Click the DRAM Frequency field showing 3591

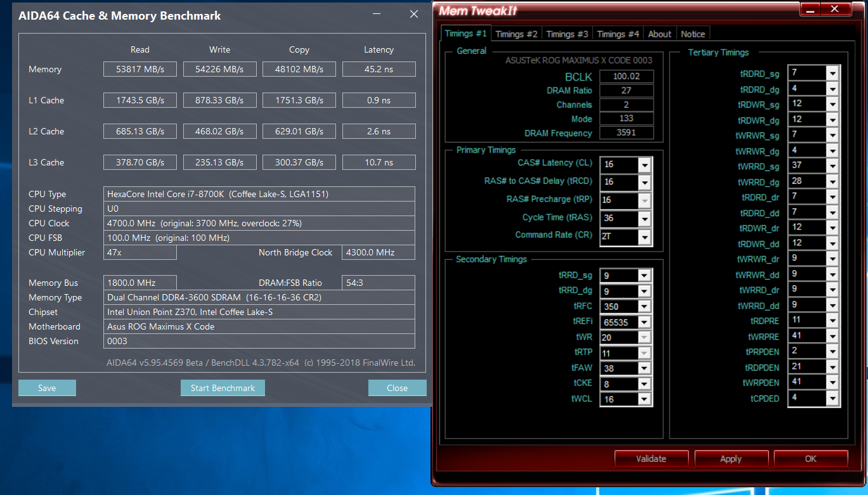click(x=626, y=133)
